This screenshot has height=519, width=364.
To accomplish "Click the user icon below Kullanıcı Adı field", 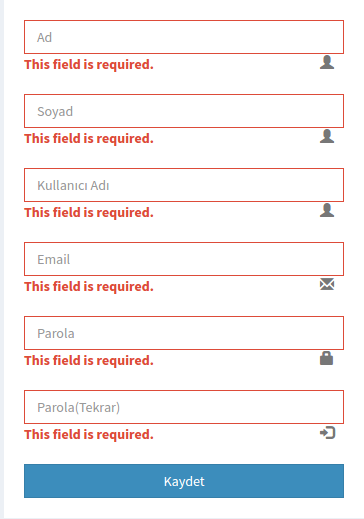I will click(x=327, y=210).
